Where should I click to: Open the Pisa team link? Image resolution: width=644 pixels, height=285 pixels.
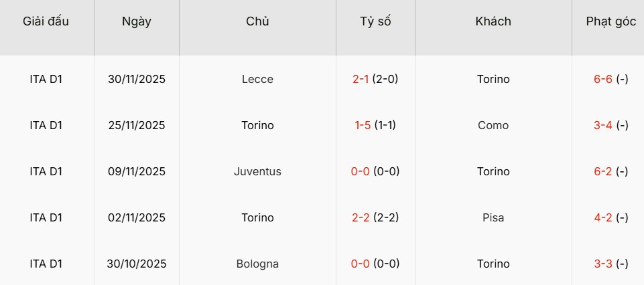(x=493, y=217)
